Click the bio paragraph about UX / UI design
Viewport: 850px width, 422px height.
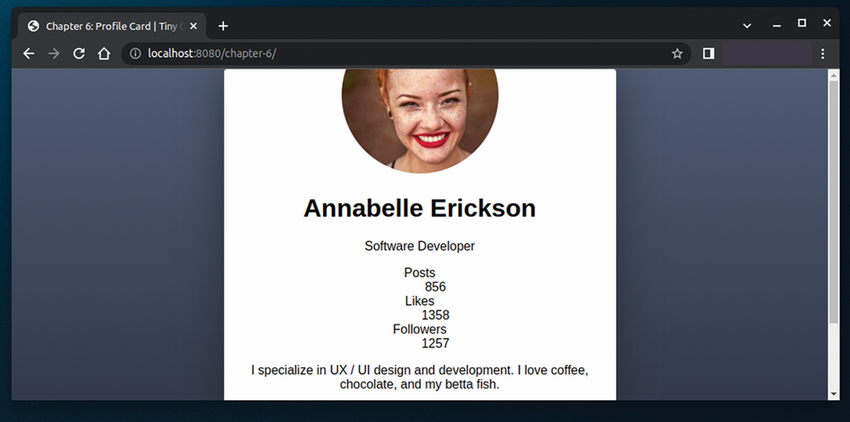(420, 377)
